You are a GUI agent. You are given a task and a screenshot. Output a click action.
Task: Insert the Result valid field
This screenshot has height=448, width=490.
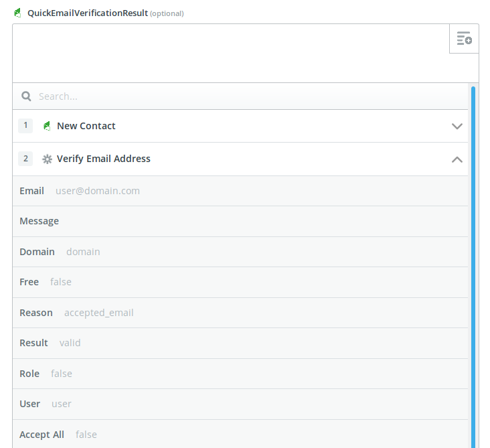tap(240, 343)
